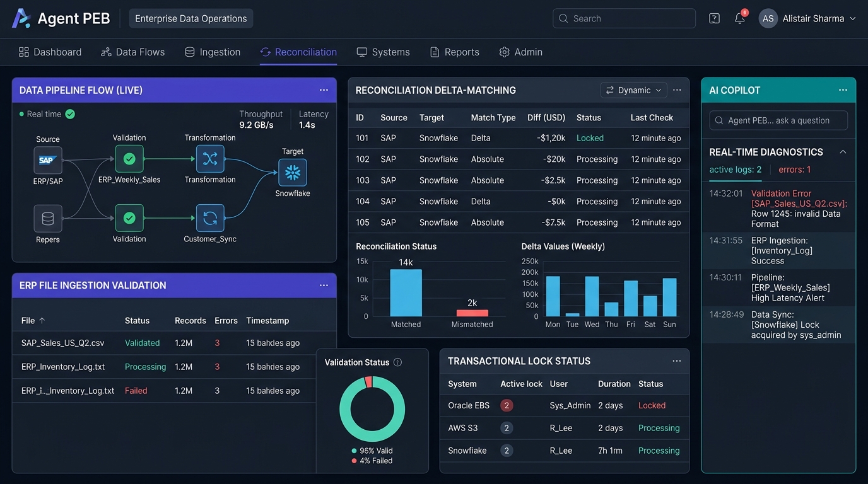
Task: Click the AS user avatar
Action: [768, 18]
